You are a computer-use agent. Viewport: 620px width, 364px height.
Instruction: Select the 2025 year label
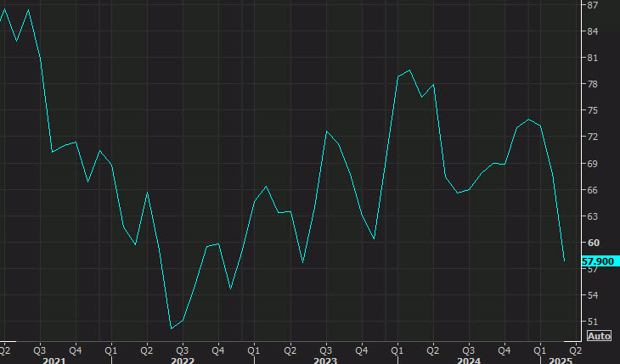point(561,361)
